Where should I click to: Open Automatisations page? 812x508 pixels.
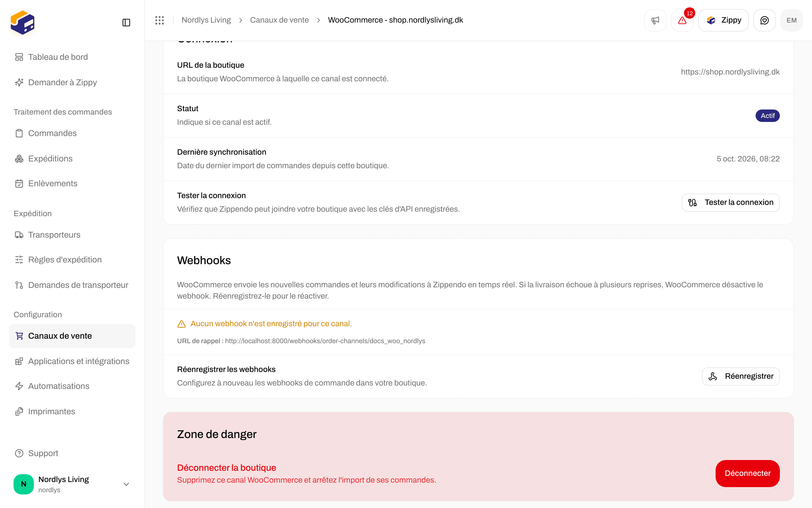(x=72, y=386)
